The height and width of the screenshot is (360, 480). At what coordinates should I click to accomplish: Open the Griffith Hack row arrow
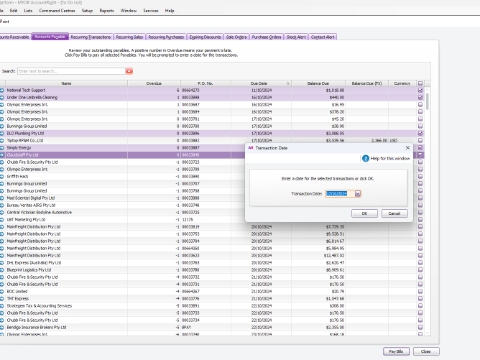[x=2, y=176]
